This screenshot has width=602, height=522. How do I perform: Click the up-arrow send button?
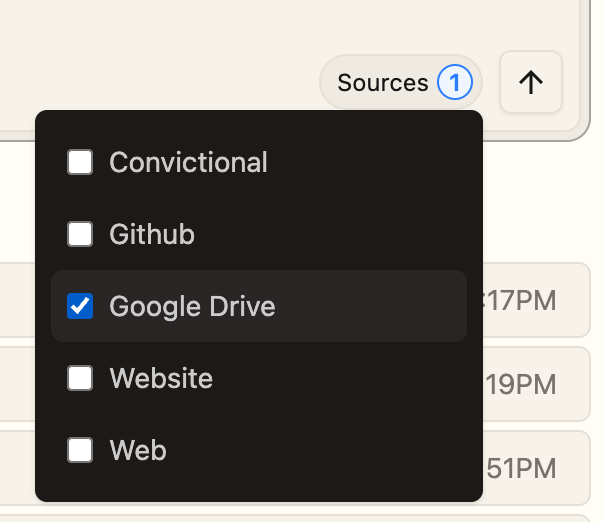coord(531,82)
